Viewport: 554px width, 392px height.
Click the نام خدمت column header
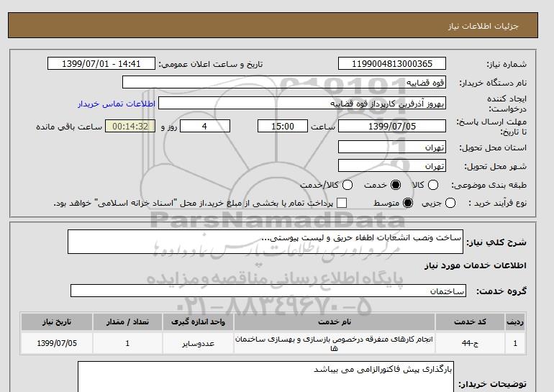(335, 322)
